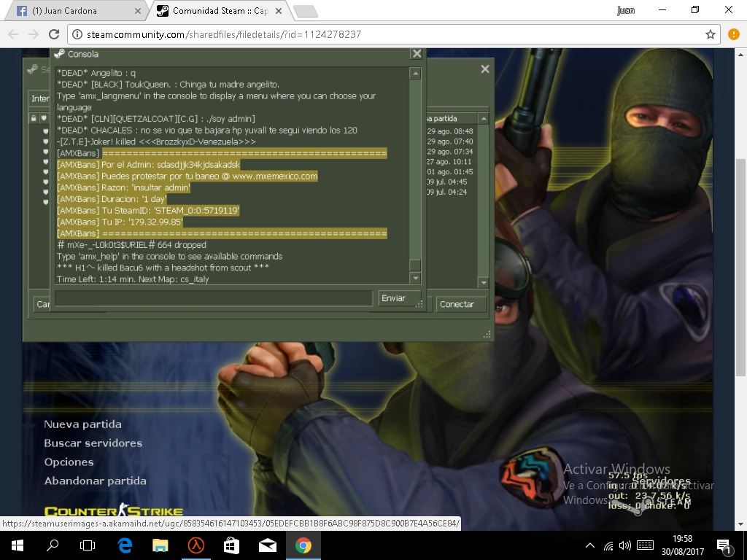Click the www.mxemexico.com text in console
747x560 pixels.
point(275,176)
